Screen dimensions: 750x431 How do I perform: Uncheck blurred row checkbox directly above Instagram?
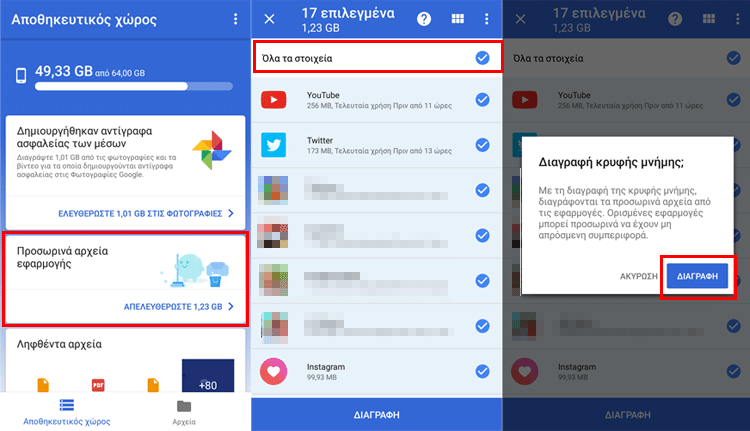(483, 326)
